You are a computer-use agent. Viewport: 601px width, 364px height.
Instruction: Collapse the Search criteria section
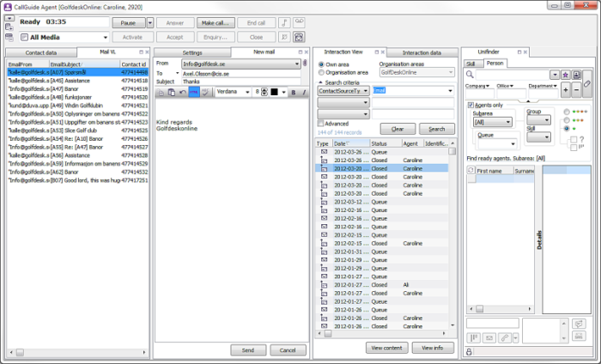(321, 82)
